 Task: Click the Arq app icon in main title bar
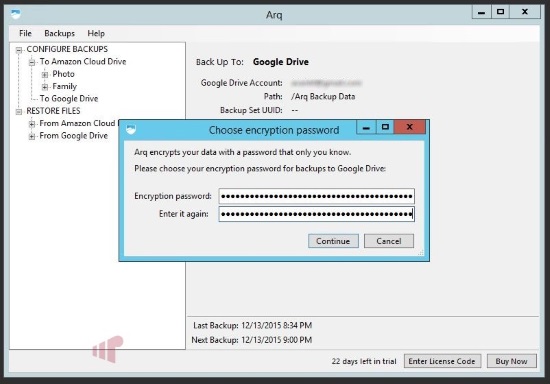pos(16,14)
